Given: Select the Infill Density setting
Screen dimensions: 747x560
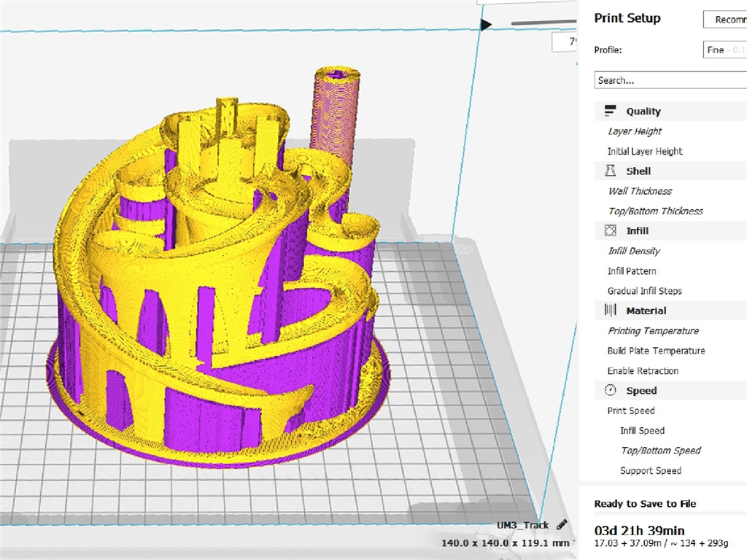Looking at the screenshot, I should [634, 252].
